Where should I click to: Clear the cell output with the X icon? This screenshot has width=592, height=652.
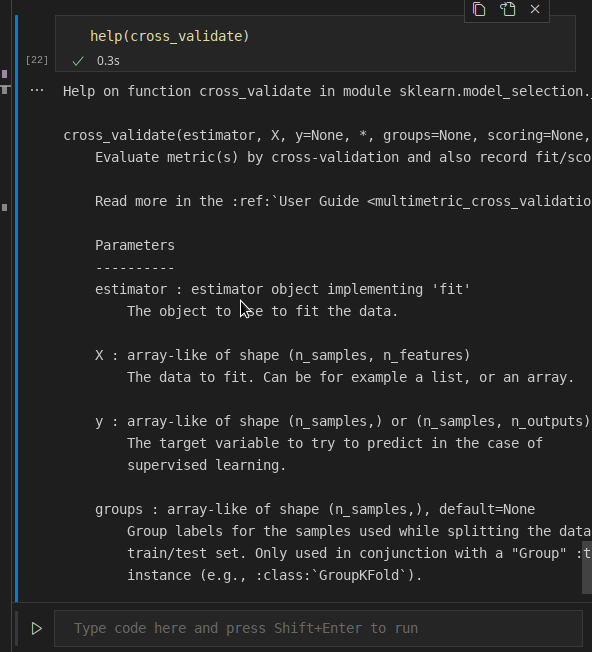coord(535,9)
